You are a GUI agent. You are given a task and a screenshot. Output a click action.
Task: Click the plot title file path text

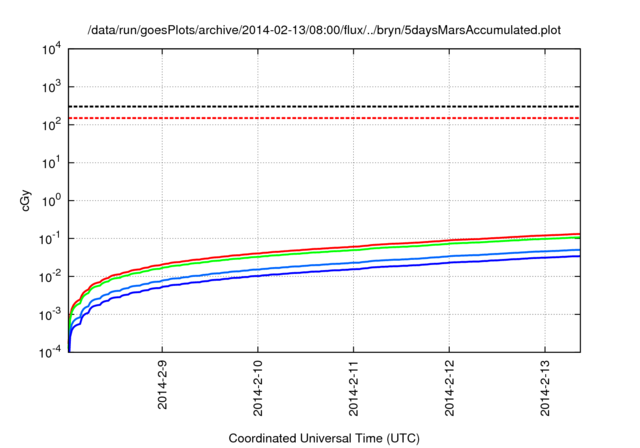tap(325, 30)
